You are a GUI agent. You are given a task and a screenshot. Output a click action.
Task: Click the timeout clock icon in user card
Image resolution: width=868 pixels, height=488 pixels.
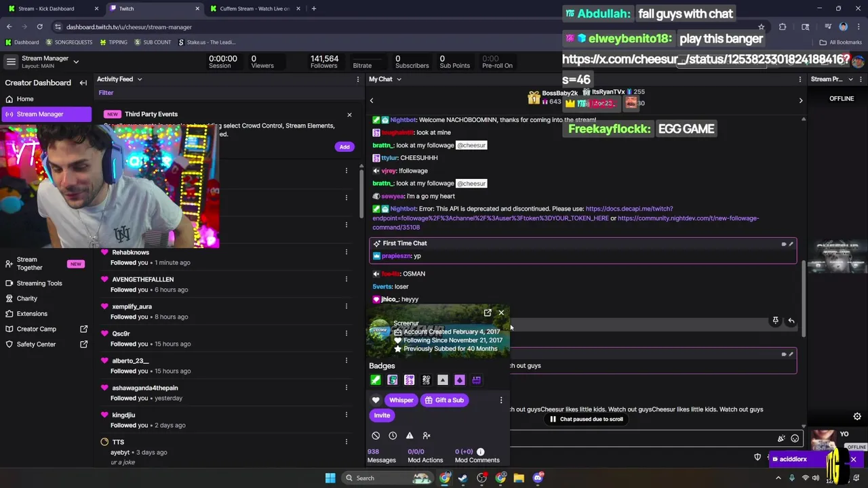[393, 436]
